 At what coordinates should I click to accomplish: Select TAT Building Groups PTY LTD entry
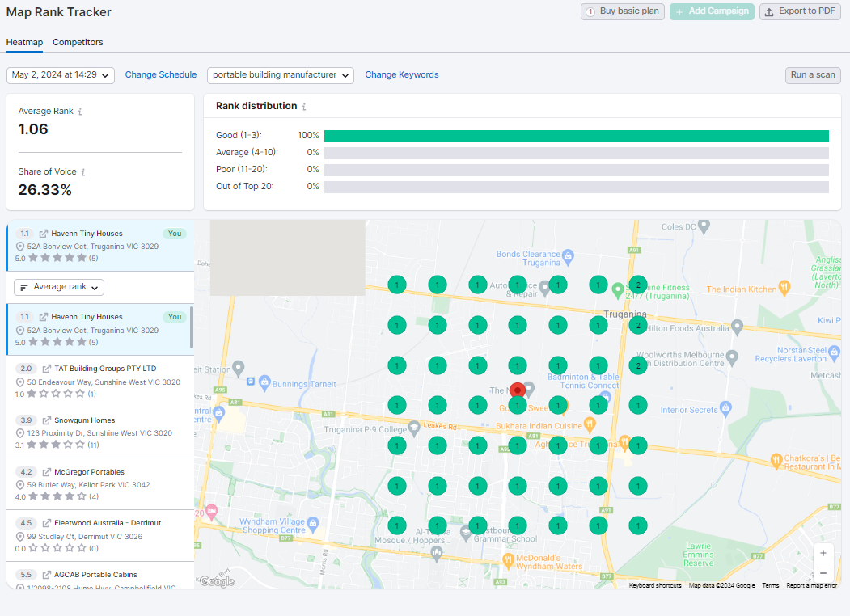pos(100,382)
